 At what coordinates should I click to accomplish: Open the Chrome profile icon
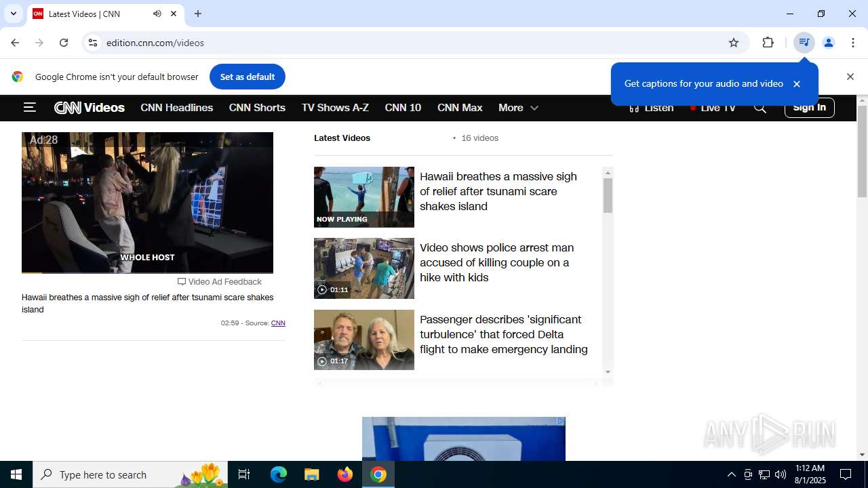pyautogui.click(x=829, y=43)
